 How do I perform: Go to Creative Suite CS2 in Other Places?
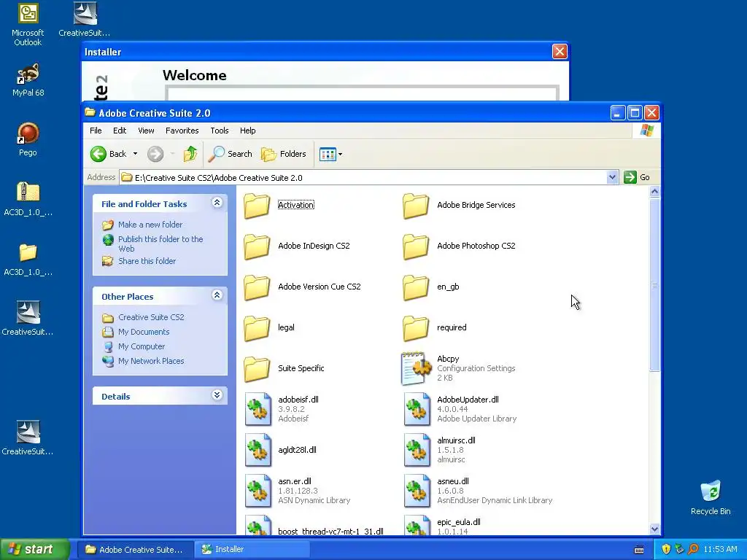tap(151, 318)
